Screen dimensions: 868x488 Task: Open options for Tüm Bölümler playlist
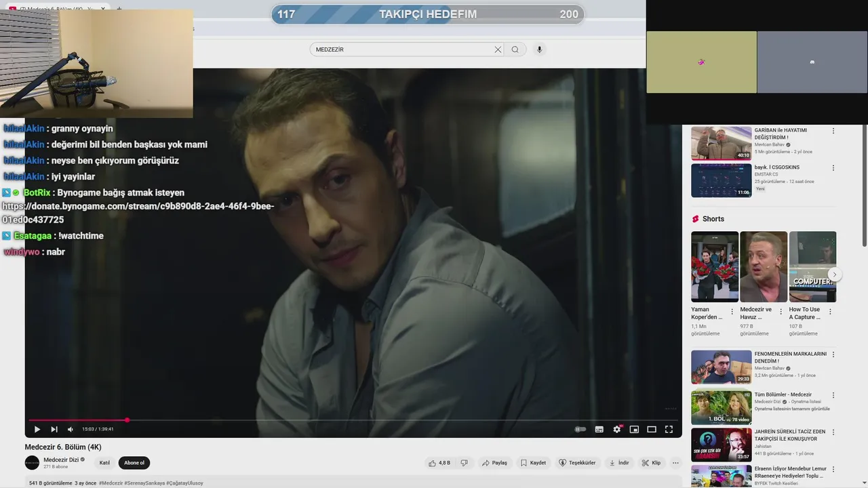coord(833,395)
